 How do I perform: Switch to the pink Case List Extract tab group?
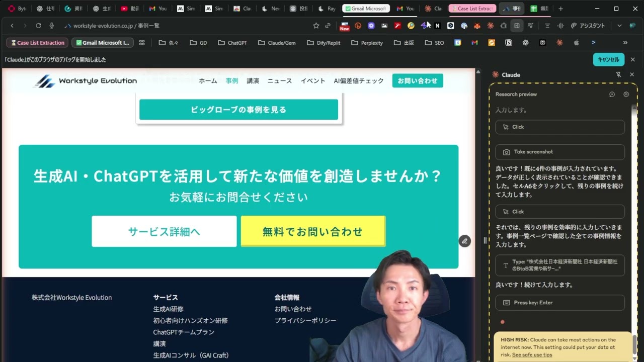coord(472,9)
